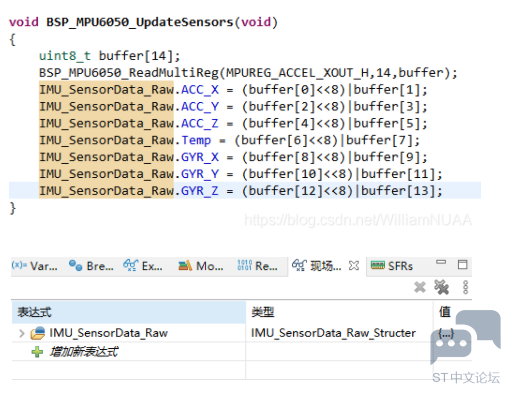Open the Modules tab
509x393 pixels.
pos(201,266)
